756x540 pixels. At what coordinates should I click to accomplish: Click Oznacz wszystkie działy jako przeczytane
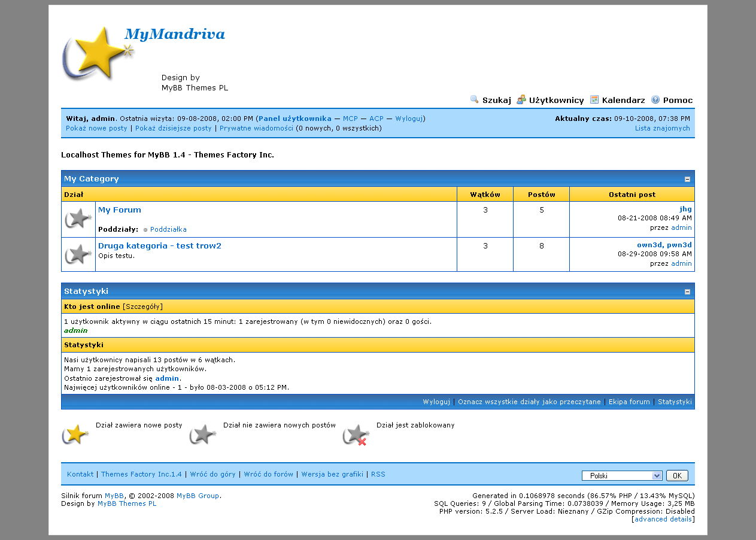click(x=529, y=402)
